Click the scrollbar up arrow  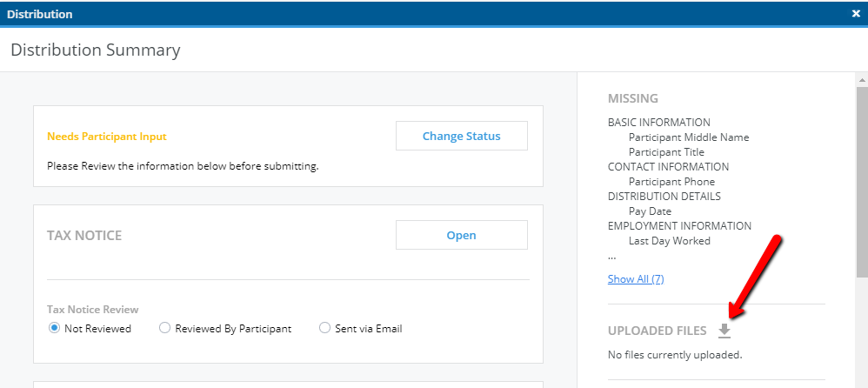(863, 80)
